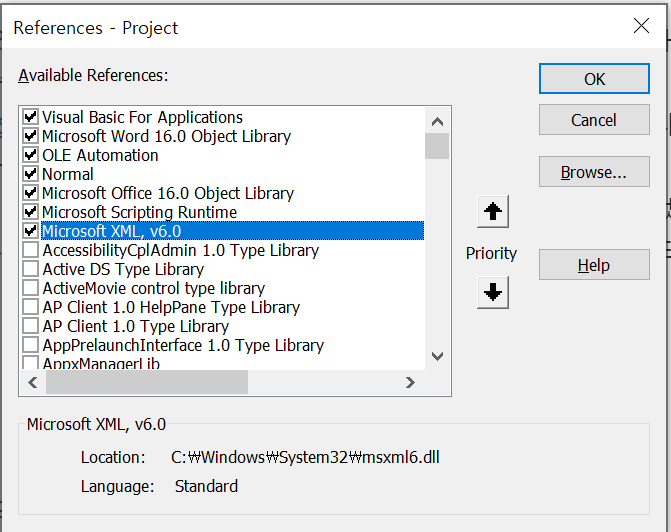Click OK to confirm references
This screenshot has width=671, height=532.
click(x=594, y=79)
